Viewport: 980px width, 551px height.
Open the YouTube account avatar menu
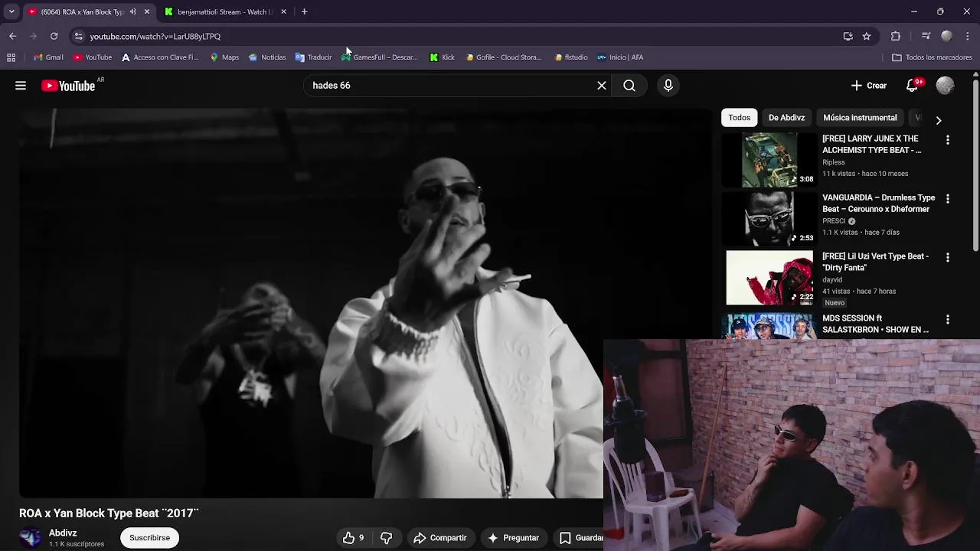tap(946, 86)
